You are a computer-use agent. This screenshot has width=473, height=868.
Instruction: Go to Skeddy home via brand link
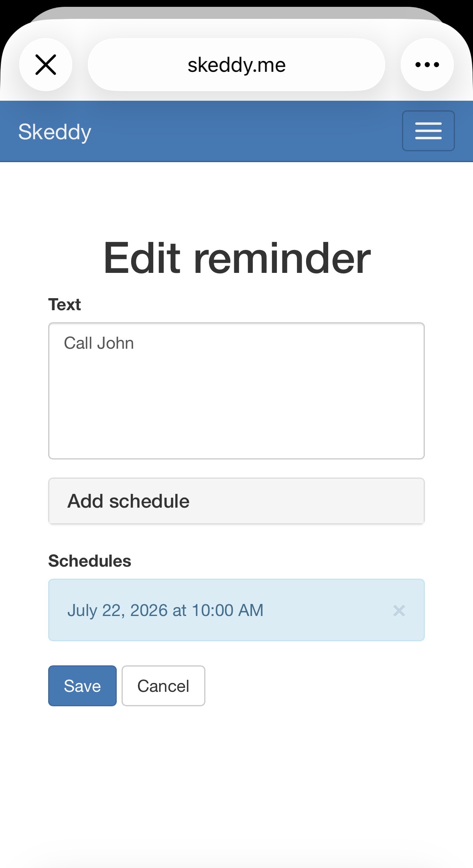click(55, 132)
